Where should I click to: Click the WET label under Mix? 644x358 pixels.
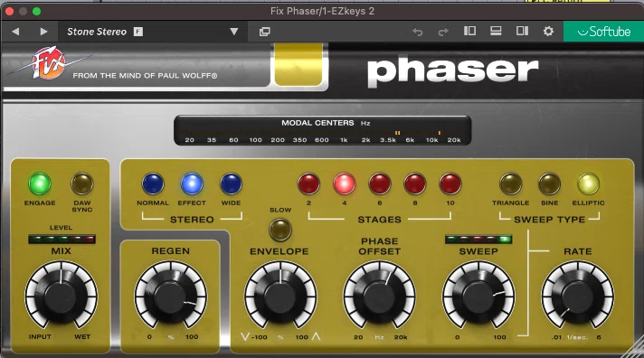(82, 336)
